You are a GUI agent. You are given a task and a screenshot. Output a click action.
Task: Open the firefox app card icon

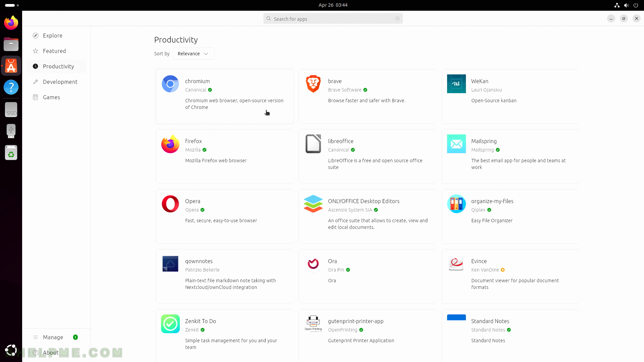170,144
